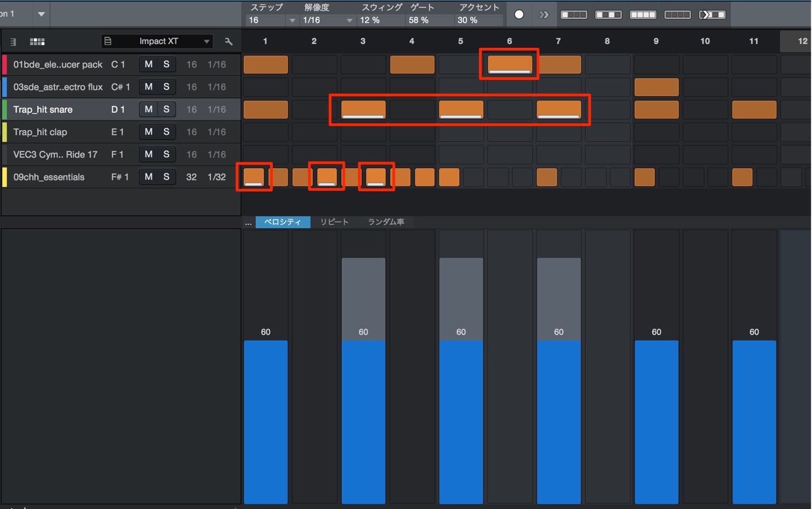The width and height of the screenshot is (812, 509).
Task: Click the step 1 velocity bar at 60
Action: (266, 422)
